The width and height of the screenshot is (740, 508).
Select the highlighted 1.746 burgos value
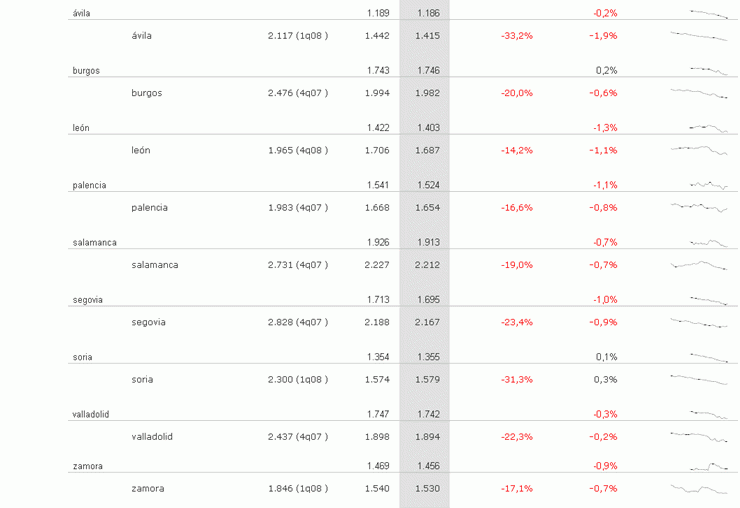pyautogui.click(x=426, y=70)
